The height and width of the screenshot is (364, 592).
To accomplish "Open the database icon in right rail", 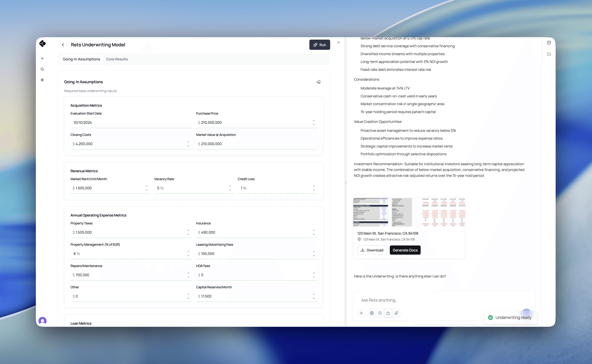I will point(549,43).
